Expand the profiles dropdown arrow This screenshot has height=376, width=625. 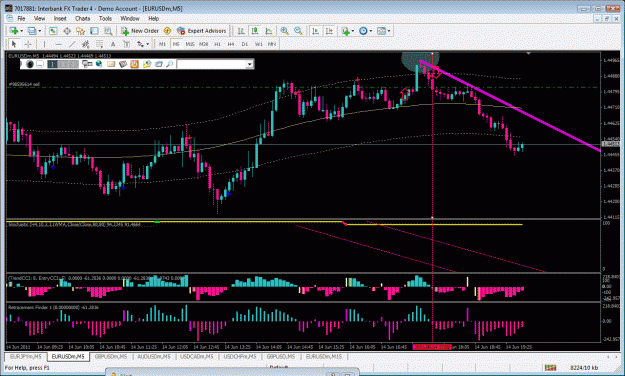point(39,31)
